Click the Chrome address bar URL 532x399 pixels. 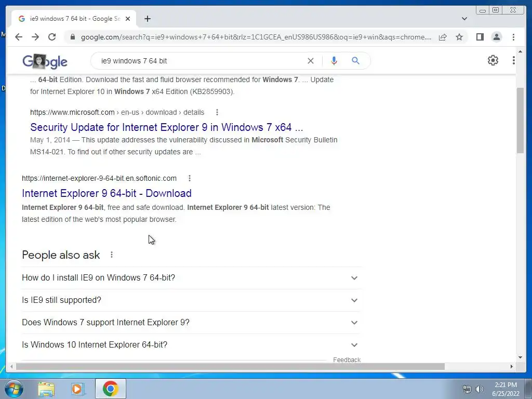(256, 37)
